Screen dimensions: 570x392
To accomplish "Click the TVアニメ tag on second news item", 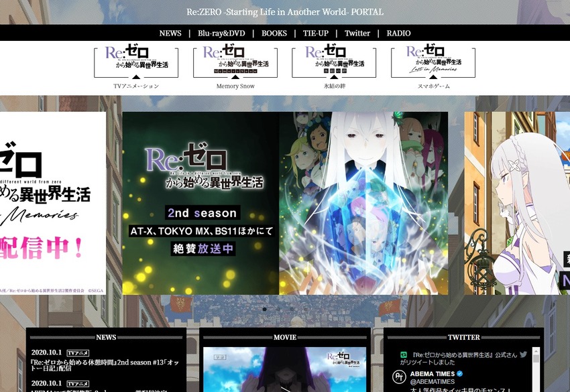I will [x=78, y=384].
